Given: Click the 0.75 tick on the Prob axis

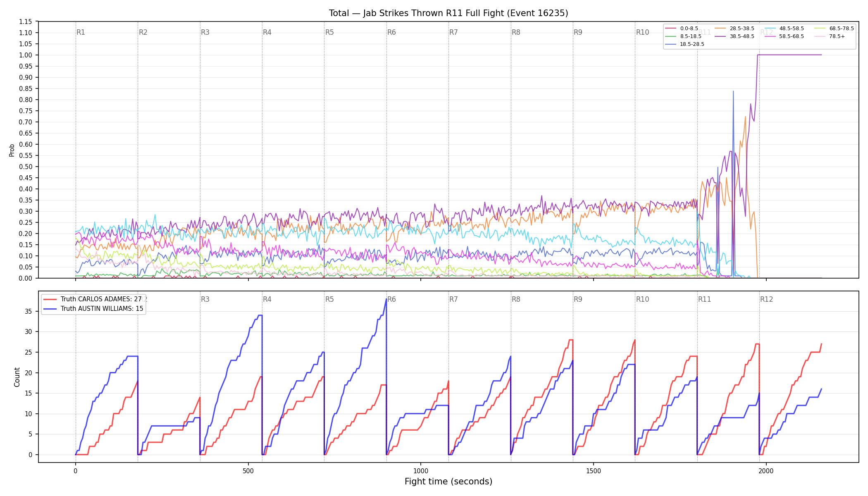Looking at the screenshot, I should click(26, 111).
